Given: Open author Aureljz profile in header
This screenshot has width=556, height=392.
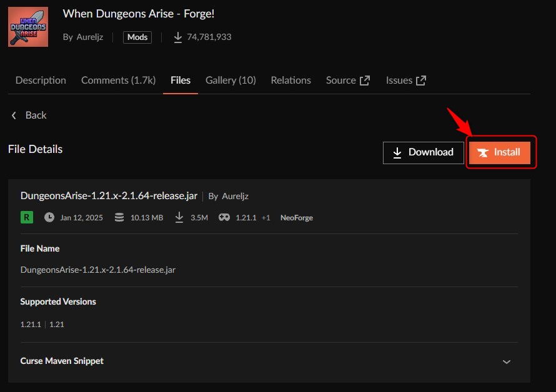Looking at the screenshot, I should 90,37.
